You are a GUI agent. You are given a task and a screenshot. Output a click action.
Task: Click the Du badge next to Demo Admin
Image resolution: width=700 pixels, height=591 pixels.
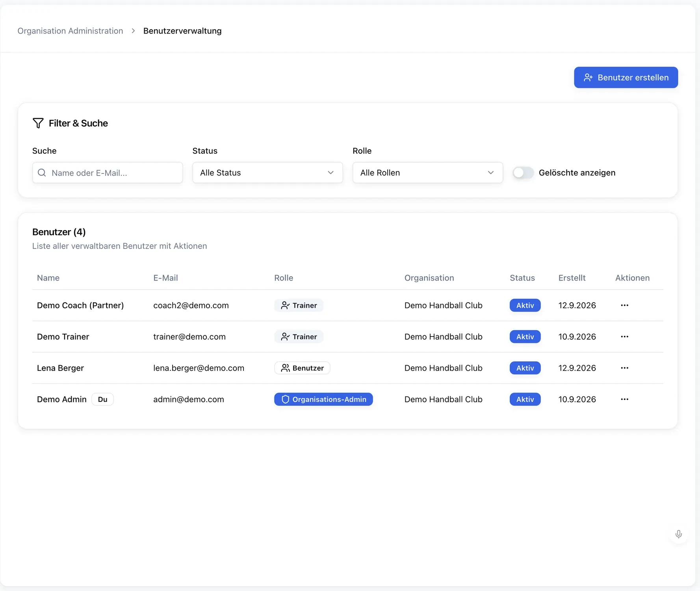point(102,399)
